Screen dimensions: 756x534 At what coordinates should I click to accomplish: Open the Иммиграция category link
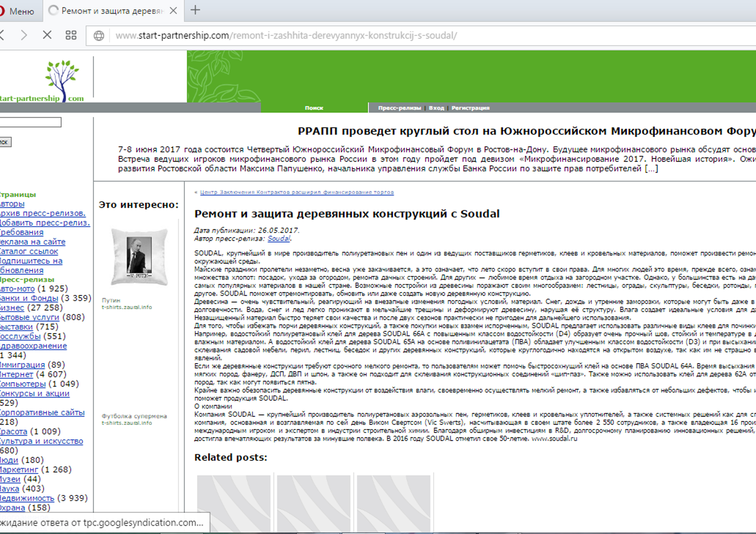pos(22,365)
